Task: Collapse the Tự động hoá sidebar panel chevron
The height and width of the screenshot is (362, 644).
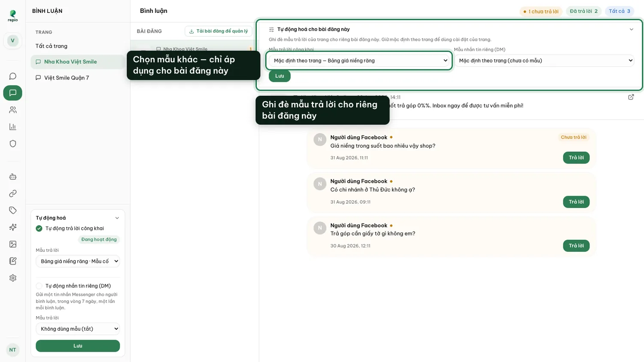Action: click(117, 218)
